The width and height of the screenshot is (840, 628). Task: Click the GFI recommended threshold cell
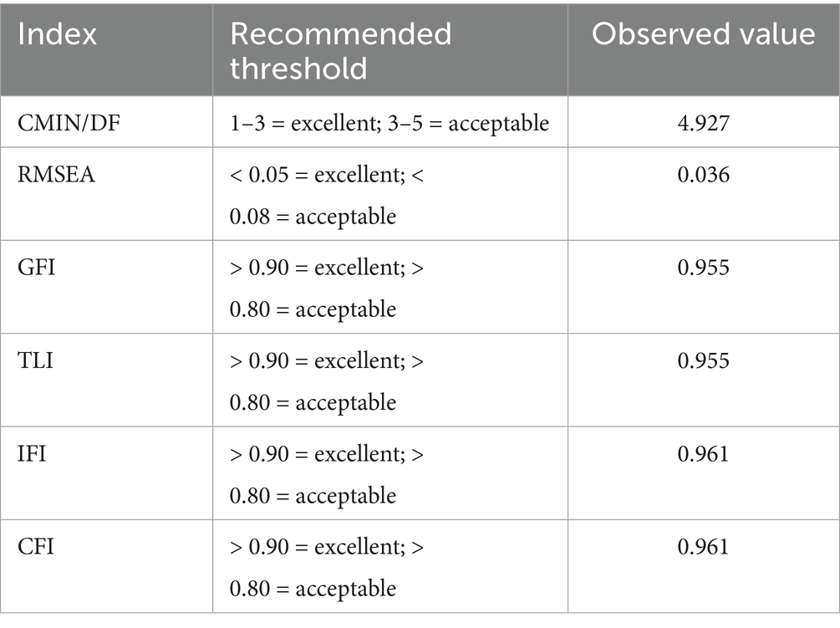pos(327,288)
